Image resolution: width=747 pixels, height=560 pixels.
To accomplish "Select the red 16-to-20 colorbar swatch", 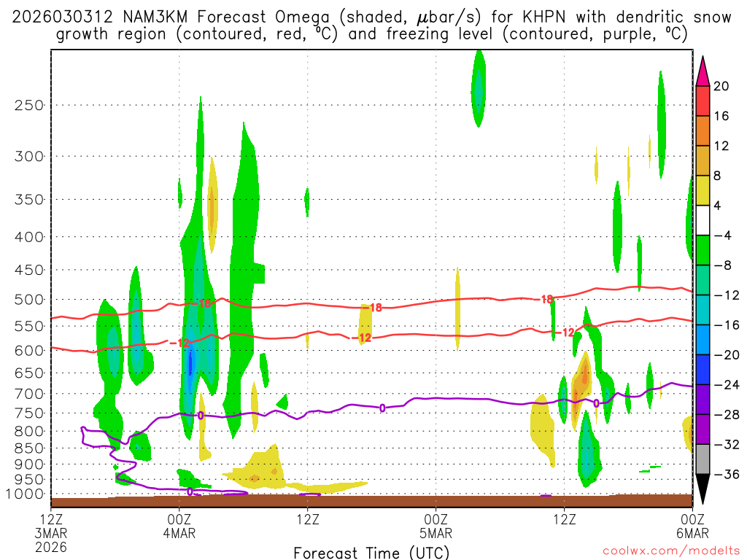I will 703,101.
